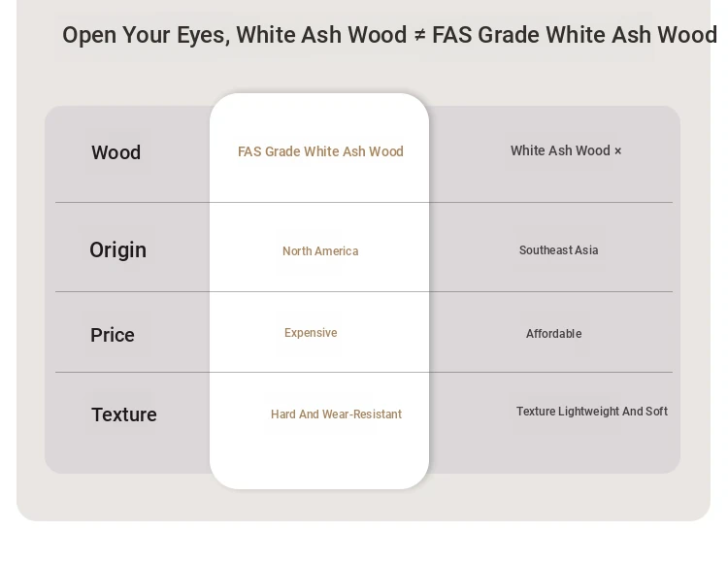The image size is (728, 563).
Task: Click the word 'Asia' in the Origin row
Action: [x=586, y=250]
